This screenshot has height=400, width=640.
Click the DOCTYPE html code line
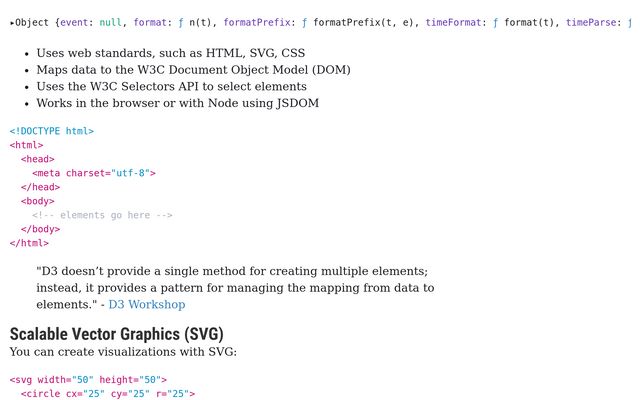52,131
